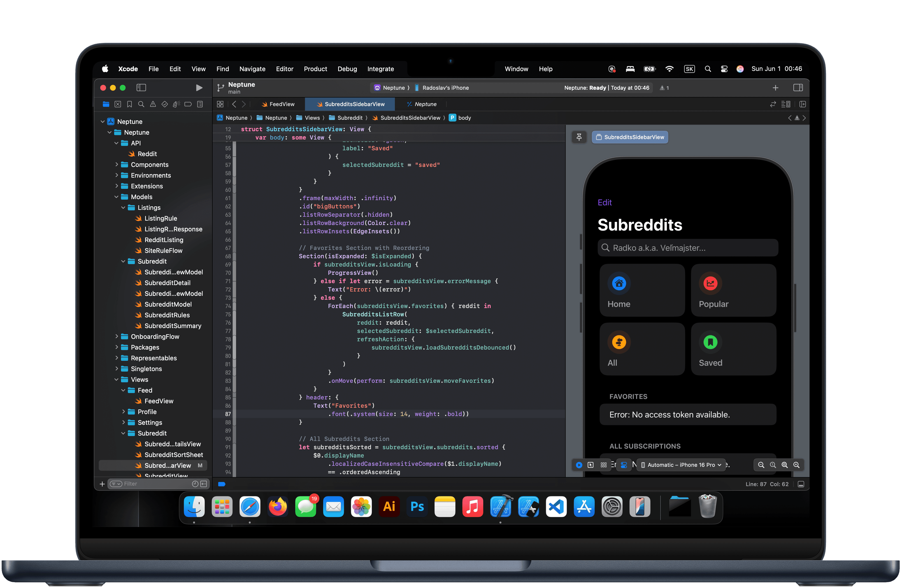Click the navigator Filter field
The image size is (902, 588).
(x=155, y=484)
